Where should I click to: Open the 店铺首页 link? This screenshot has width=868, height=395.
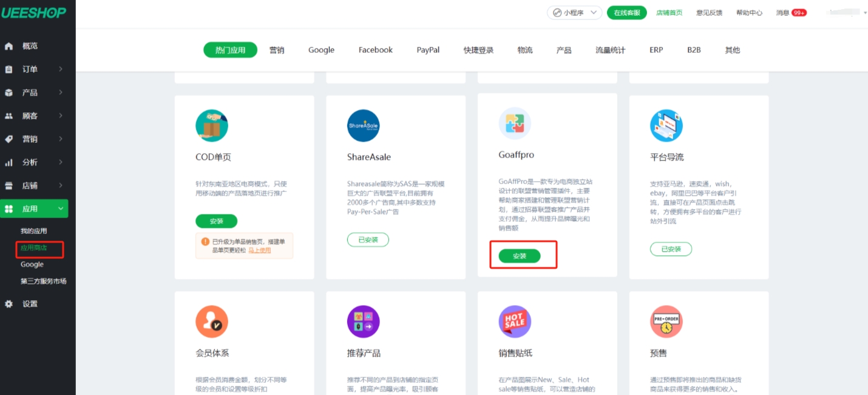669,13
